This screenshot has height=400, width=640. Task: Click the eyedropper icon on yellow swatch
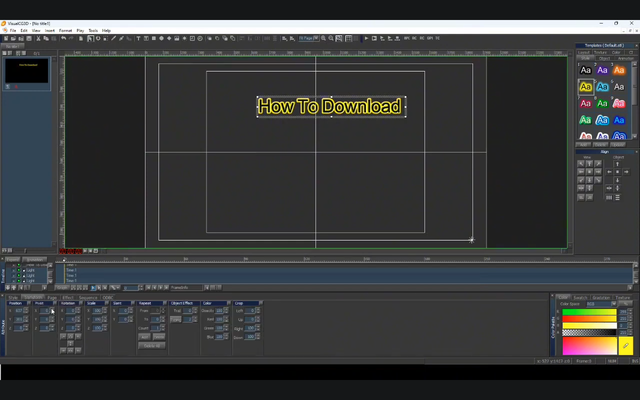tap(626, 346)
